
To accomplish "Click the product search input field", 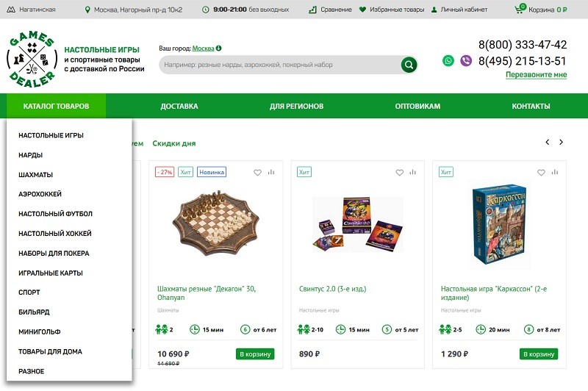I will tap(279, 65).
